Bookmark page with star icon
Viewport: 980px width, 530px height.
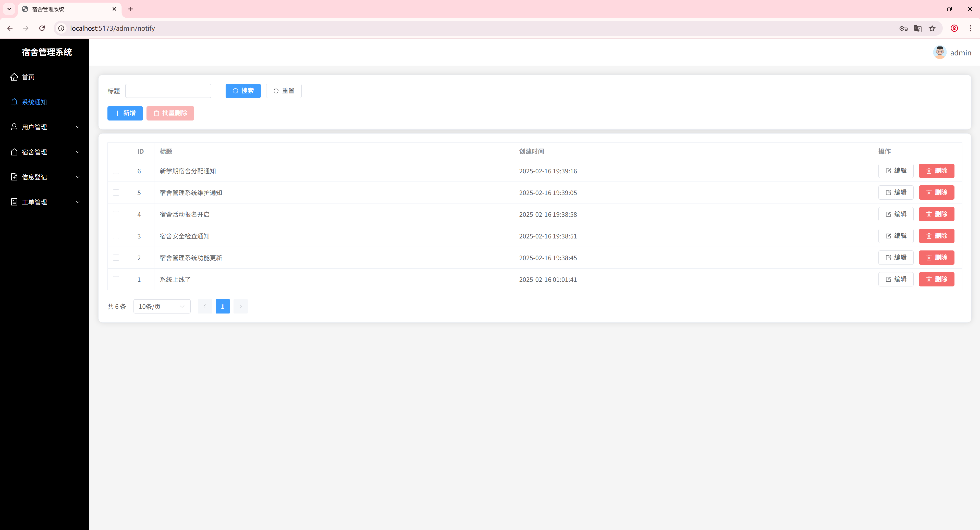pyautogui.click(x=932, y=28)
